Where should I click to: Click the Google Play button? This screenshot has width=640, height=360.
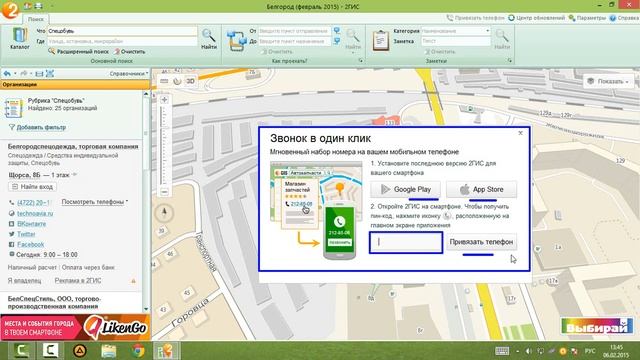pos(405,189)
